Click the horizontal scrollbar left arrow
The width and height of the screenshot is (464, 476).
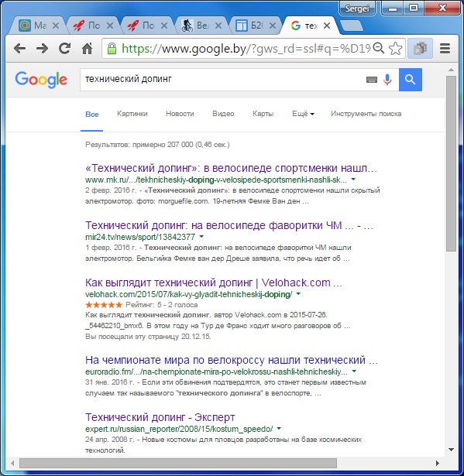(x=12, y=464)
